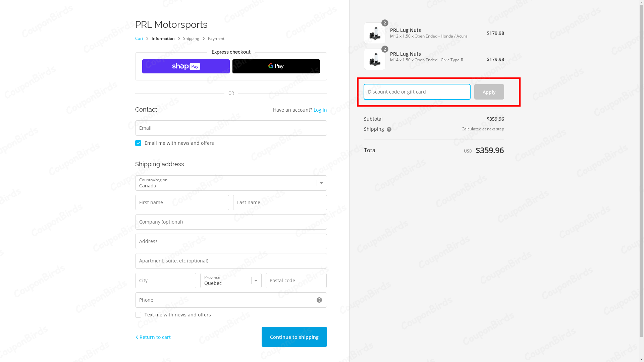Select the Postal code field
This screenshot has height=362, width=644.
coord(296,281)
